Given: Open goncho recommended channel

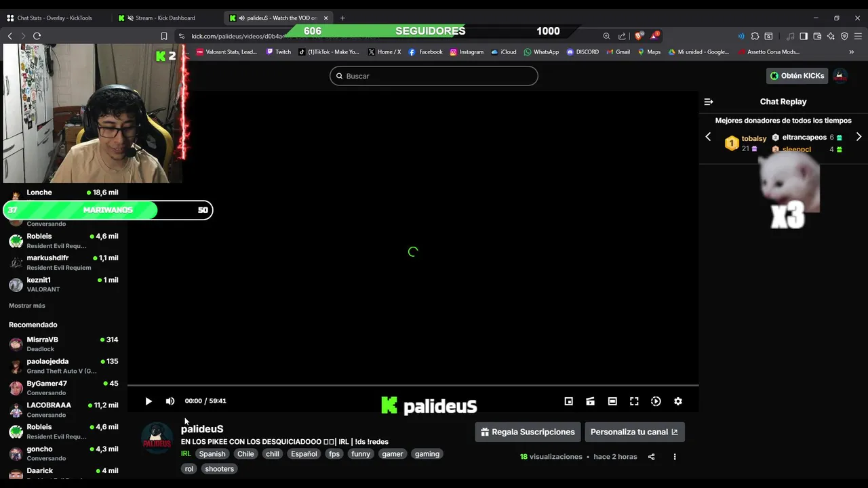Looking at the screenshot, I should [64, 453].
